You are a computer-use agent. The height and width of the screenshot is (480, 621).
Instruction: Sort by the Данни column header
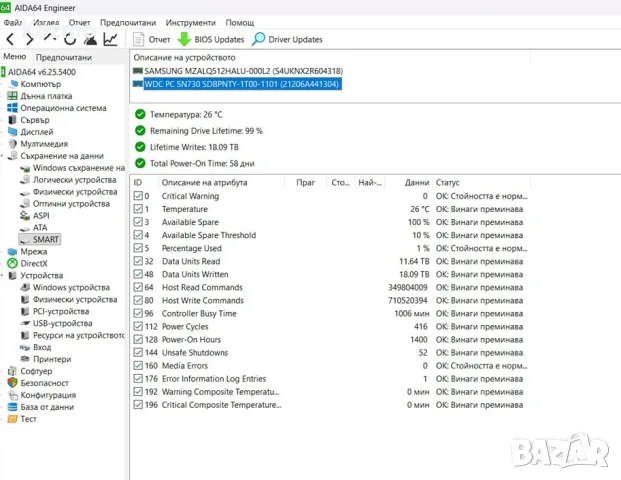click(417, 183)
